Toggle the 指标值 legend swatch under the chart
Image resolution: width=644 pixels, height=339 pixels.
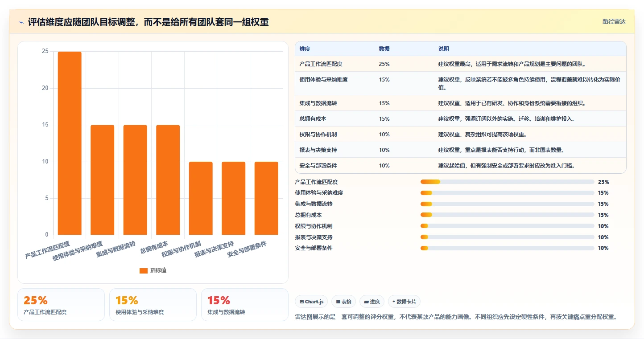pos(144,270)
